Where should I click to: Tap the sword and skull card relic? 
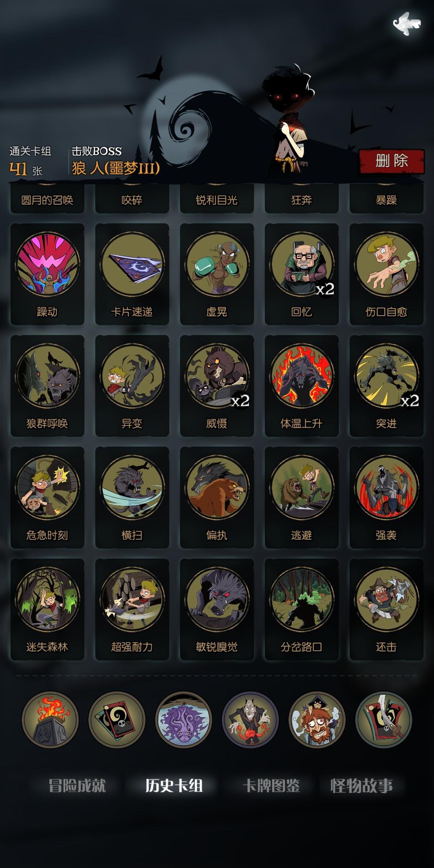click(x=384, y=720)
